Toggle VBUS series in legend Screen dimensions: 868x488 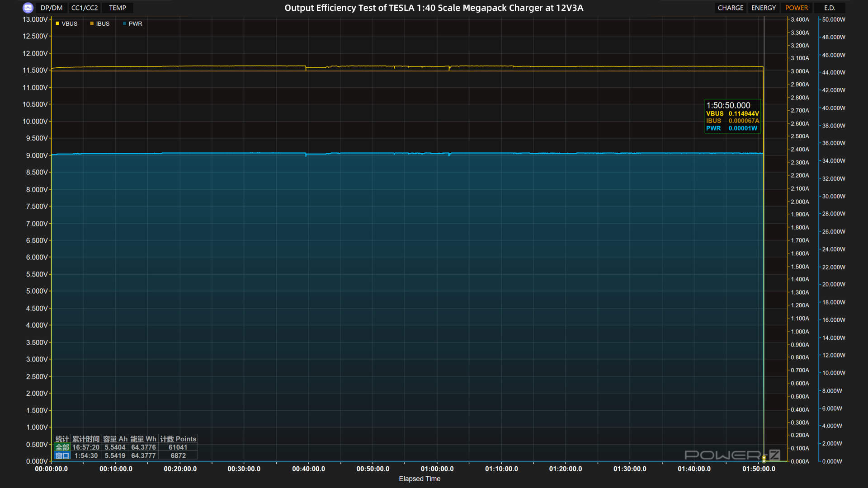(x=66, y=23)
